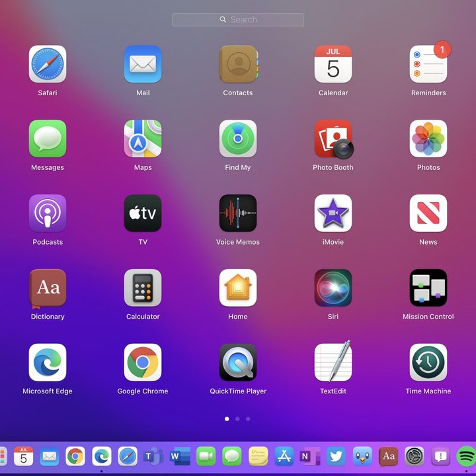Open Chrome from the Dock
Image resolution: width=476 pixels, height=476 pixels.
point(75,456)
